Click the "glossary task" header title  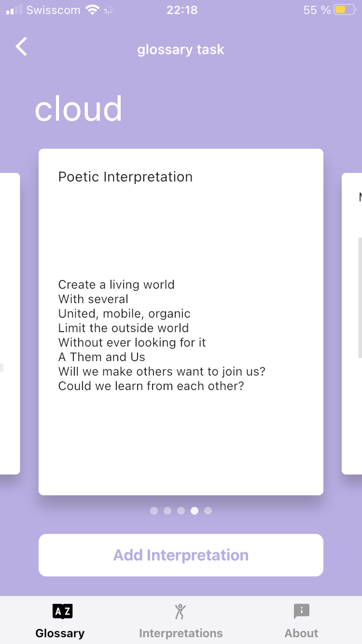tap(181, 49)
